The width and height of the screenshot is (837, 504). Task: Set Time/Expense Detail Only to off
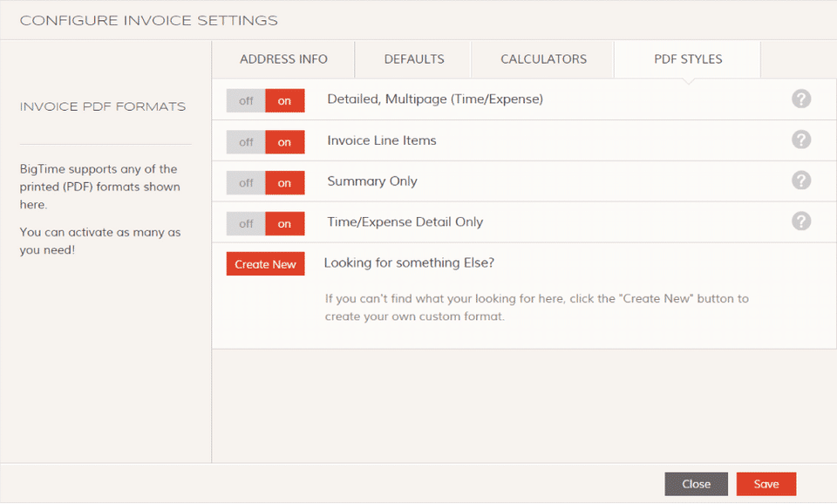pos(246,224)
